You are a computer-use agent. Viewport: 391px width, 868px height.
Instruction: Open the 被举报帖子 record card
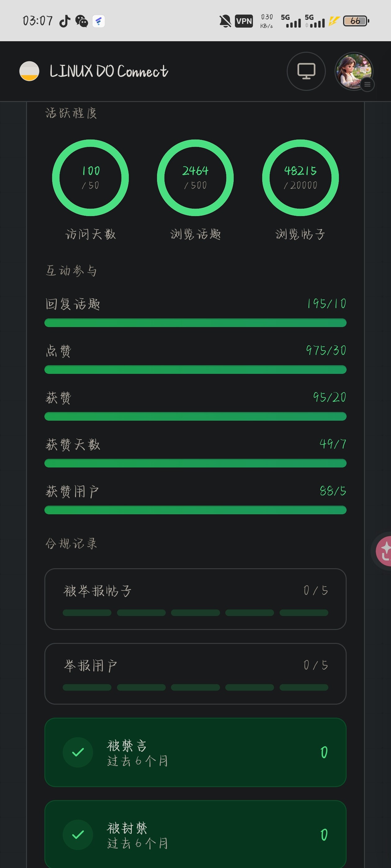point(195,599)
